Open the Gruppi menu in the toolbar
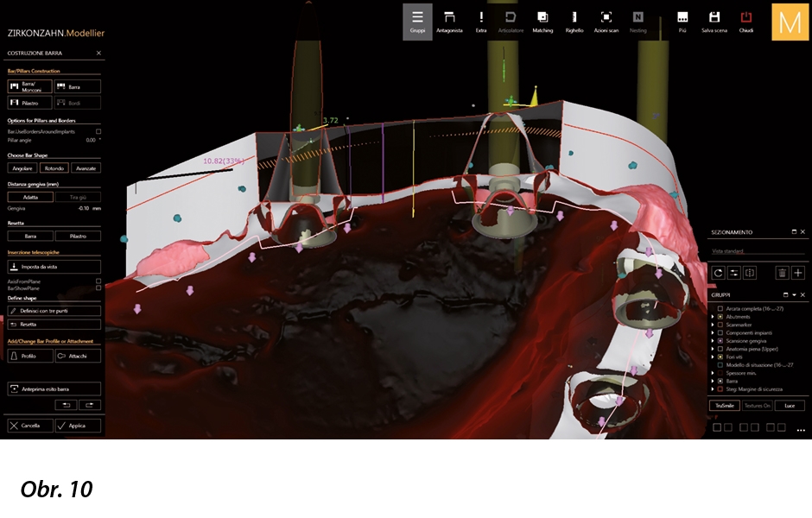This screenshot has height=518, width=812. tap(417, 21)
